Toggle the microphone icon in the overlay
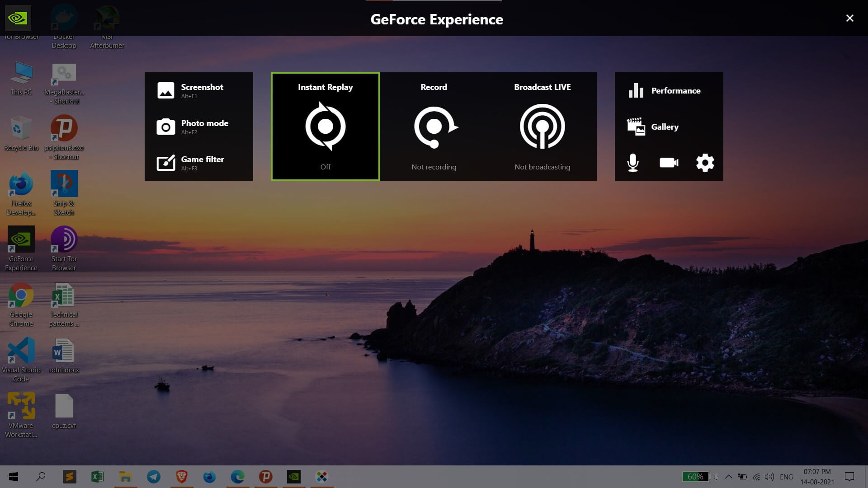Image resolution: width=868 pixels, height=488 pixels. [x=633, y=163]
